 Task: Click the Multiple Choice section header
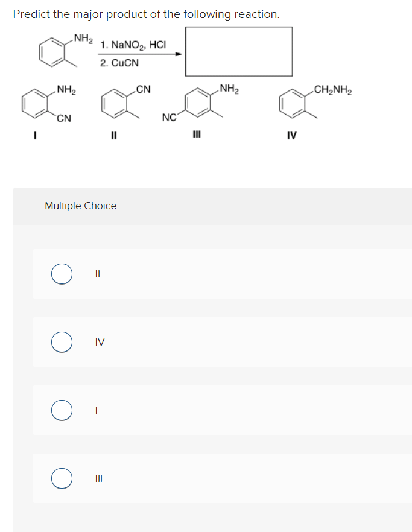point(80,206)
